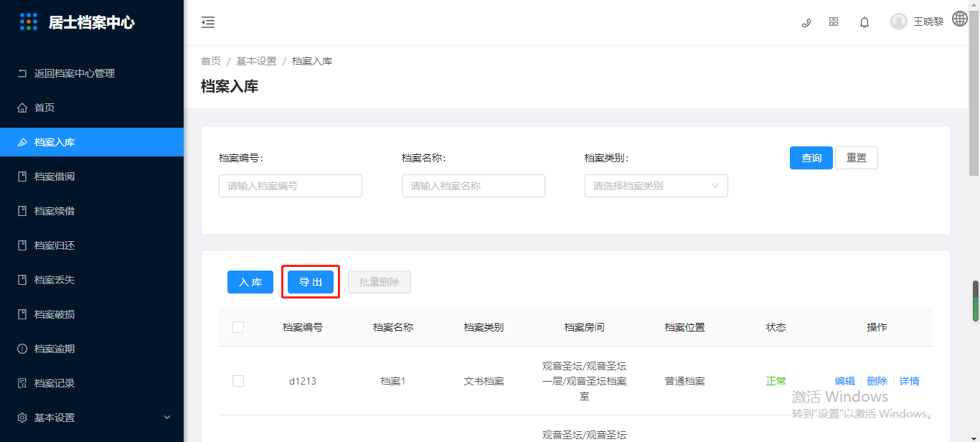Click the home icon beside 首页
Image resolution: width=980 pixels, height=442 pixels.
click(x=22, y=108)
